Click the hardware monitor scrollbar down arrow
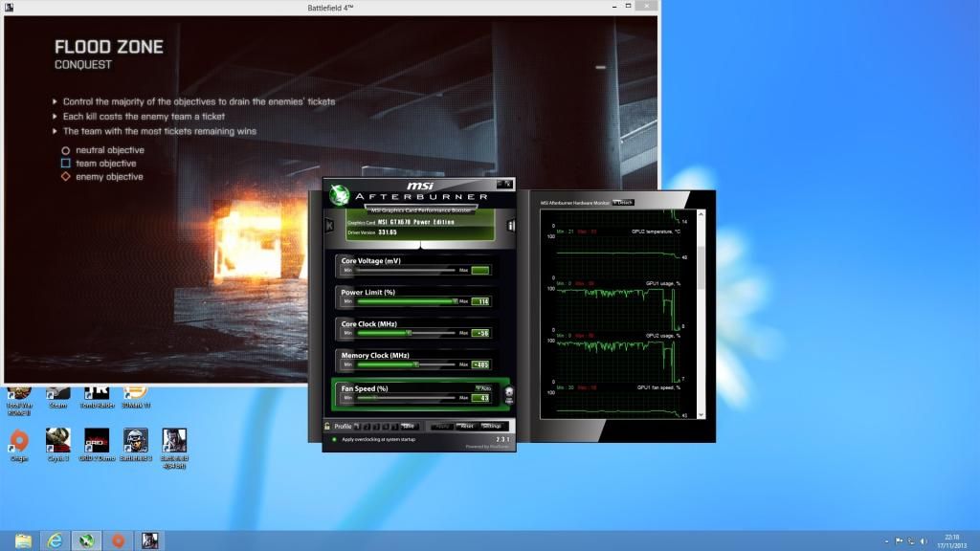This screenshot has height=551, width=980. [x=701, y=415]
